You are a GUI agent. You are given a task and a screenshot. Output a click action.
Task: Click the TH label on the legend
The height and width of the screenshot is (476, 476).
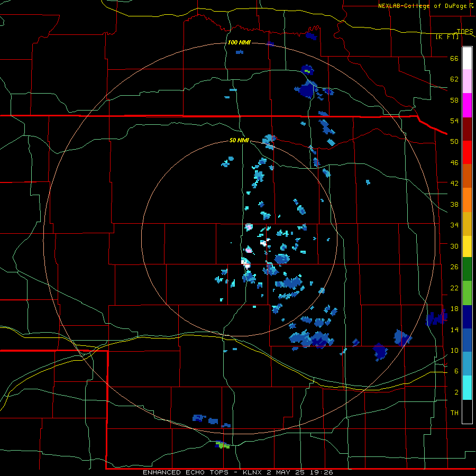(454, 413)
